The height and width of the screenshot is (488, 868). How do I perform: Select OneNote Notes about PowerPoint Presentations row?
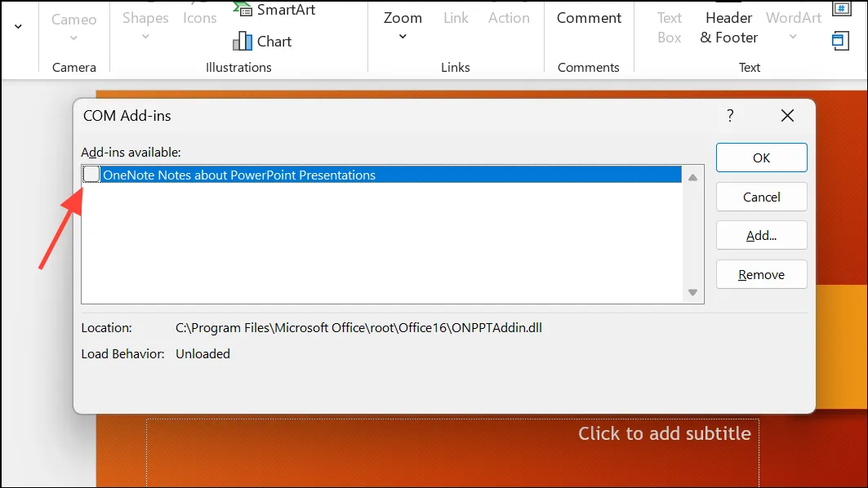[382, 175]
